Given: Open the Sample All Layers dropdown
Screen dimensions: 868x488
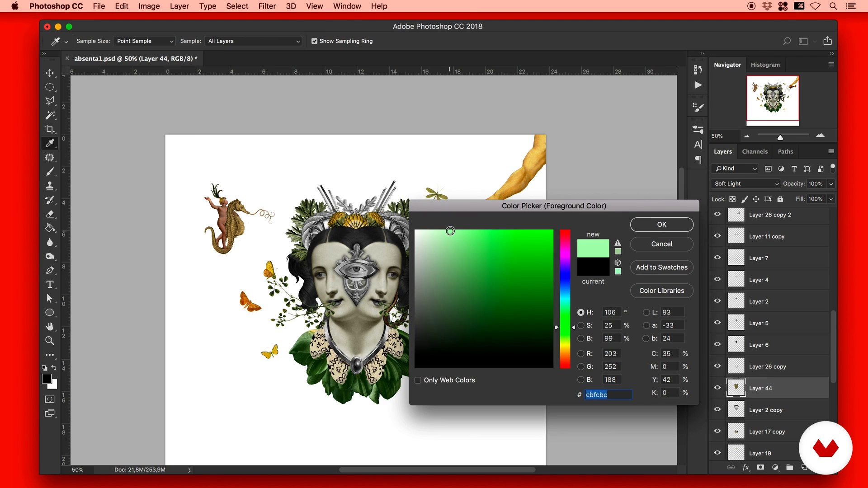Looking at the screenshot, I should click(253, 41).
